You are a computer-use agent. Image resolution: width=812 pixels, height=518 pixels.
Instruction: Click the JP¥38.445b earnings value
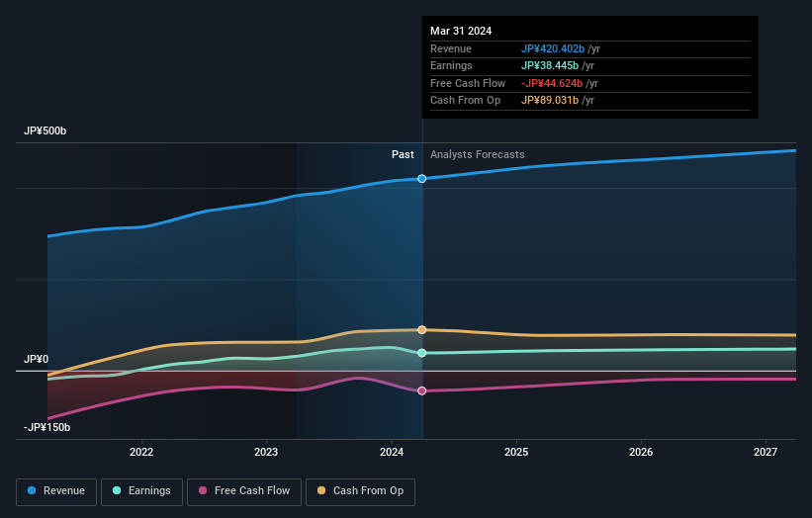[550, 65]
